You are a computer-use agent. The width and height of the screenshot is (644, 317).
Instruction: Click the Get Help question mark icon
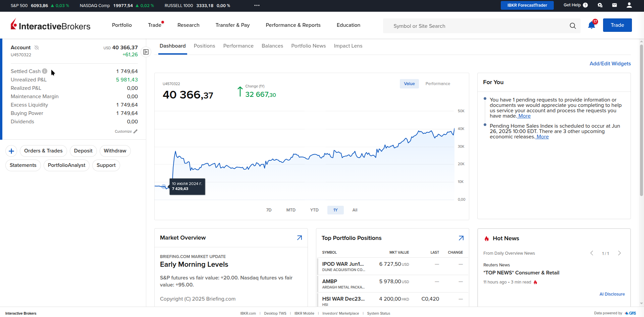(585, 5)
